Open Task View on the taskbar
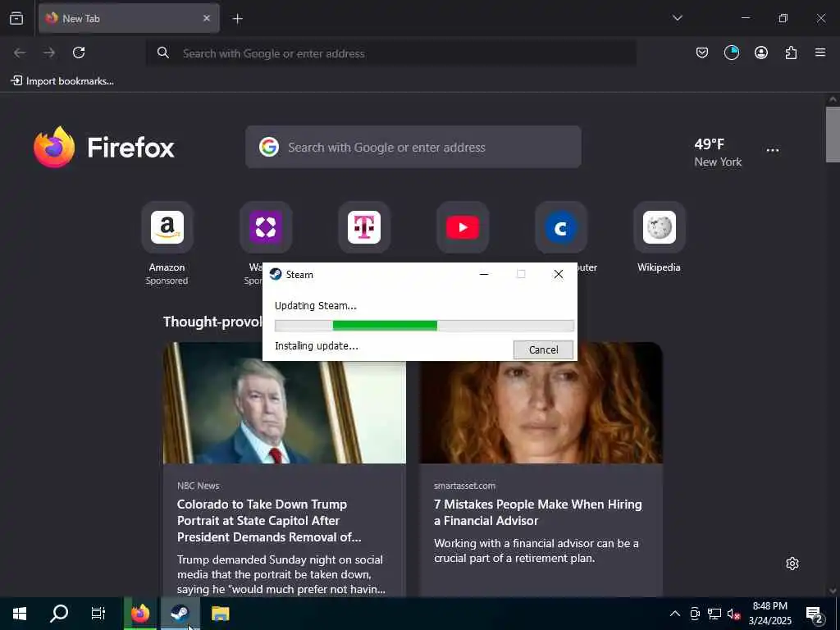The width and height of the screenshot is (840, 630). [98, 614]
